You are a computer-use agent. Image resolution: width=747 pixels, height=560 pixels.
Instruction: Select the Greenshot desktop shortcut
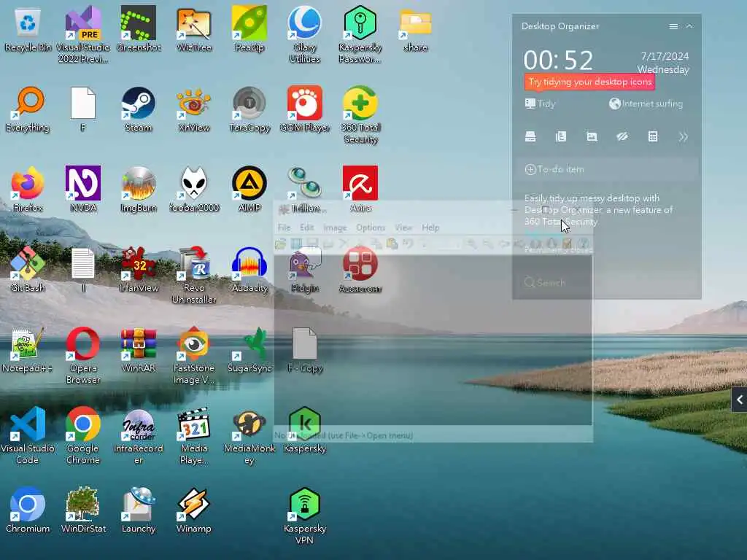(x=138, y=29)
